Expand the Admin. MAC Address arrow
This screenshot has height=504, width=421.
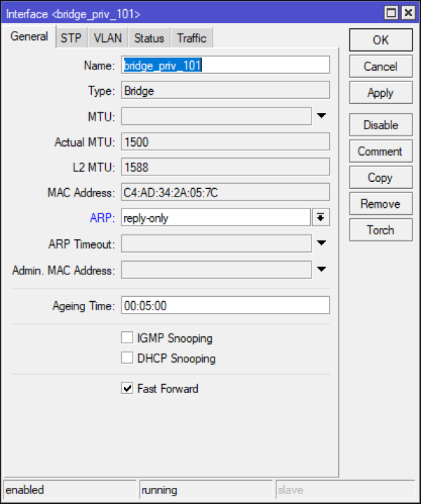321,270
